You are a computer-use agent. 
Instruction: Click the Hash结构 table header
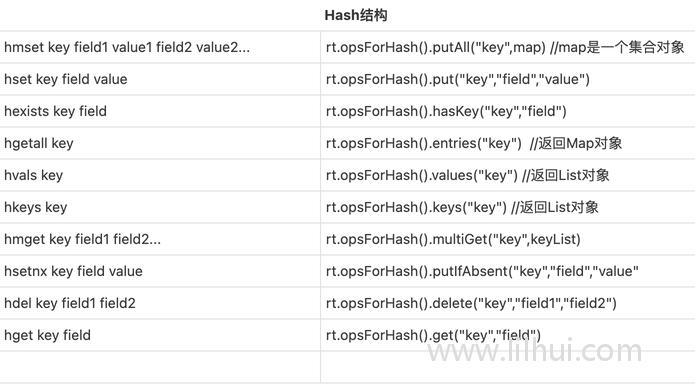click(356, 15)
